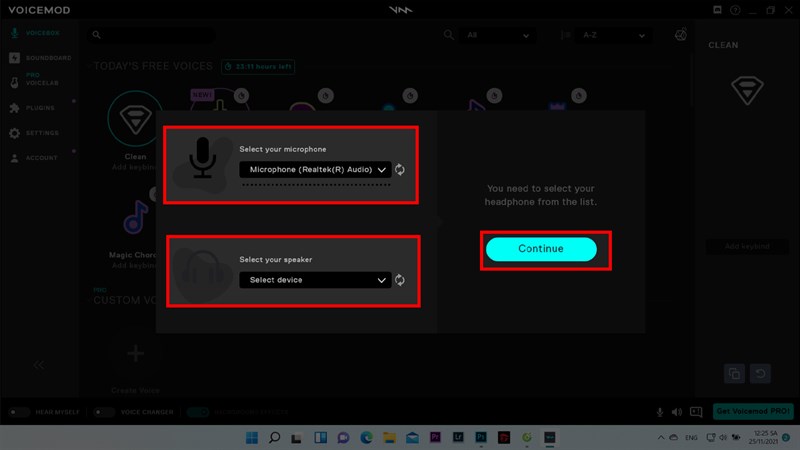This screenshot has height=450, width=800.
Task: Open the Voicebox section in sidebar
Action: [x=36, y=33]
